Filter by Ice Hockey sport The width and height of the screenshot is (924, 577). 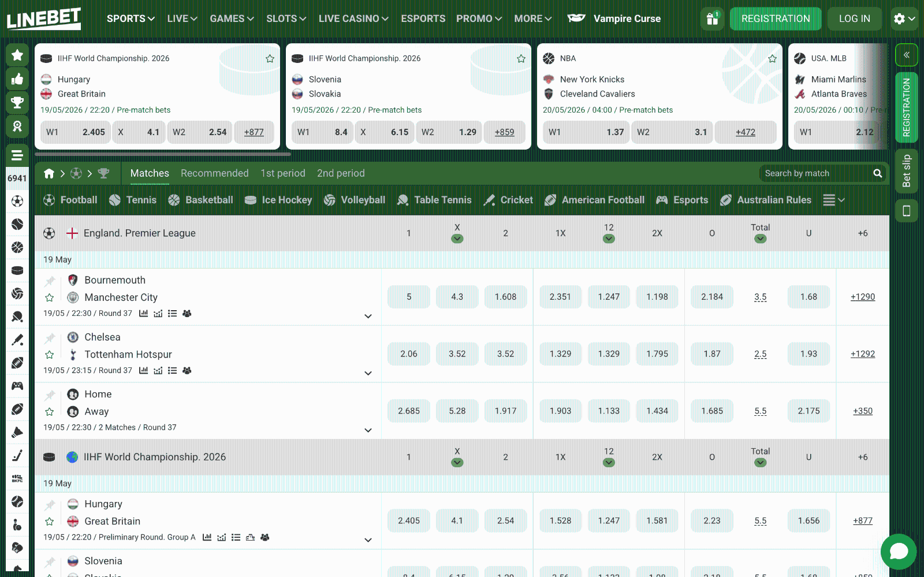278,200
